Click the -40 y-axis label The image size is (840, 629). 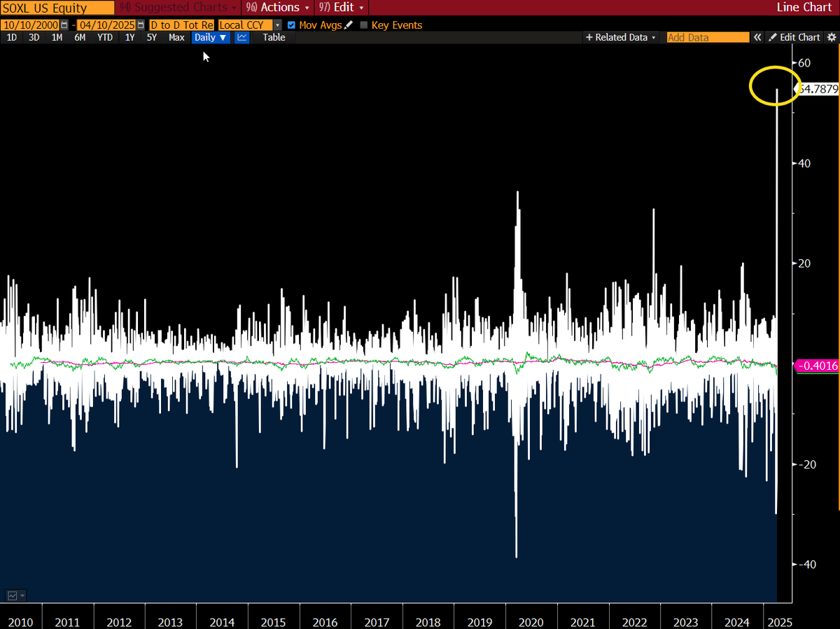coord(806,565)
